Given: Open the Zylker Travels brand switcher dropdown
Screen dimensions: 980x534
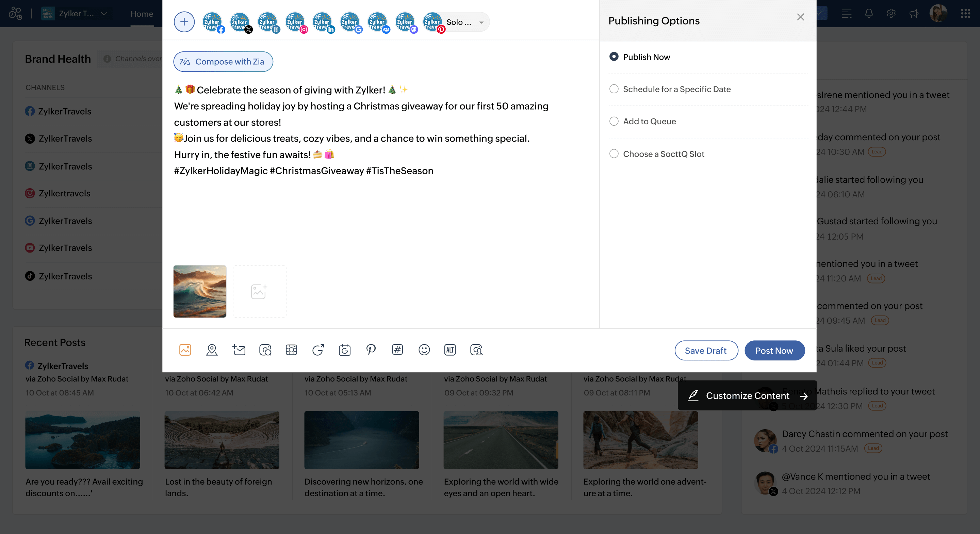Looking at the screenshot, I should click(x=103, y=13).
